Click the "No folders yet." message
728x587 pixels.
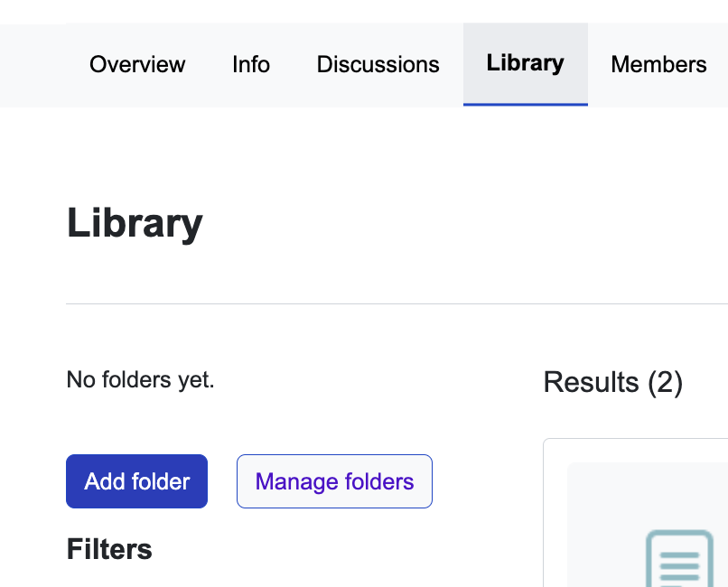140,380
